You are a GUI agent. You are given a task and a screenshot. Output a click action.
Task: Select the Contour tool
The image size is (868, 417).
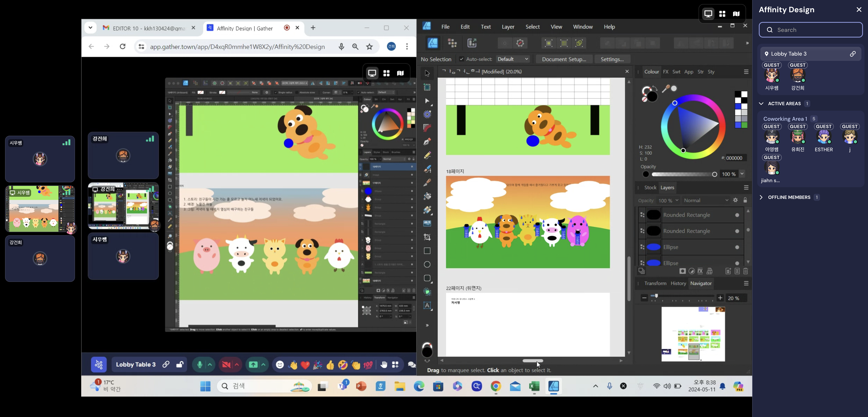coord(427,114)
